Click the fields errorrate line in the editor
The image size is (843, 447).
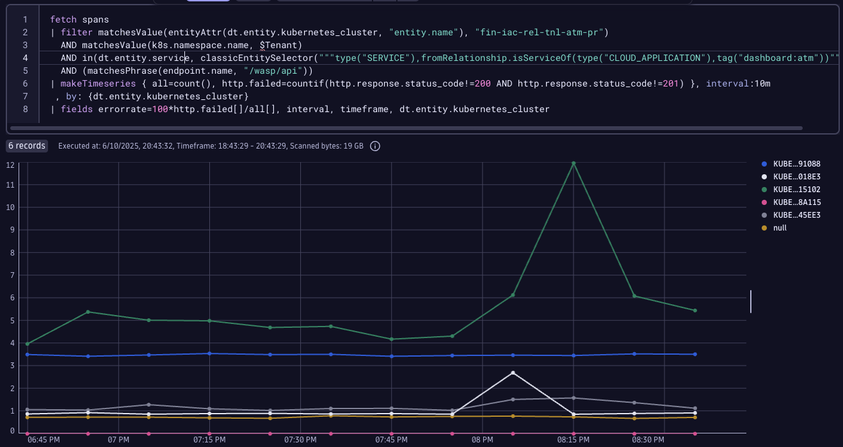(x=300, y=109)
